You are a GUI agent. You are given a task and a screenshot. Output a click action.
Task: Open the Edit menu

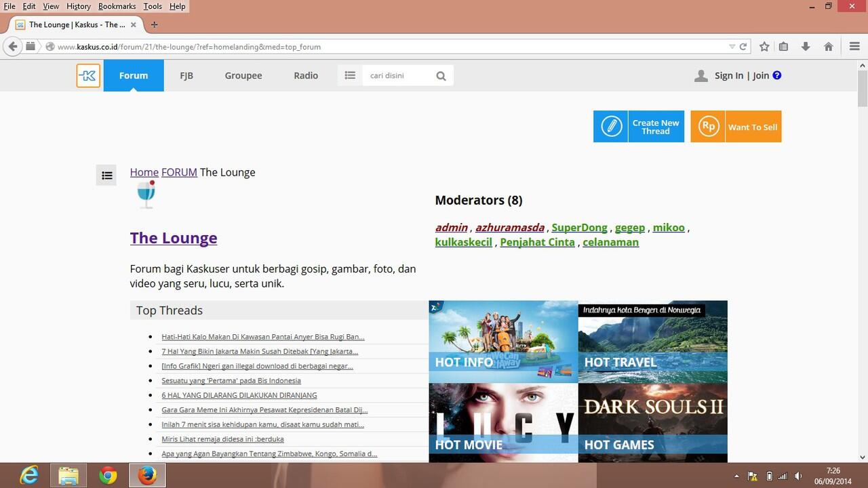(29, 6)
